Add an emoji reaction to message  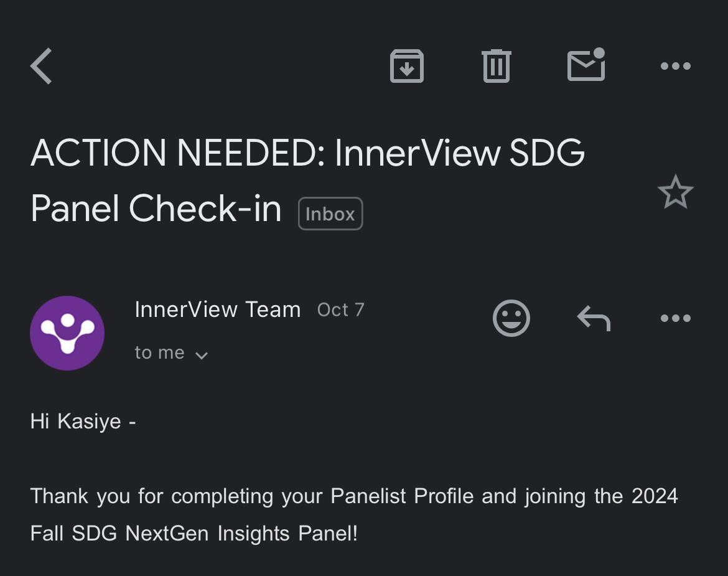(511, 318)
